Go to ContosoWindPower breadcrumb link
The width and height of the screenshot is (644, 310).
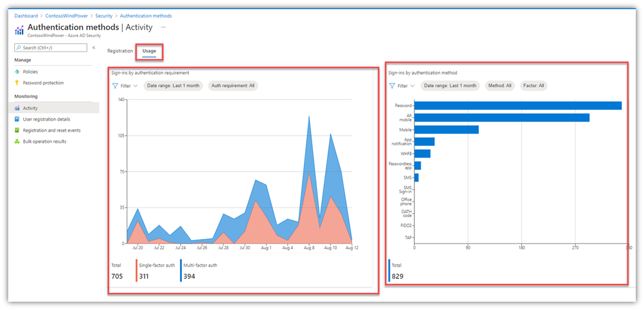click(66, 15)
